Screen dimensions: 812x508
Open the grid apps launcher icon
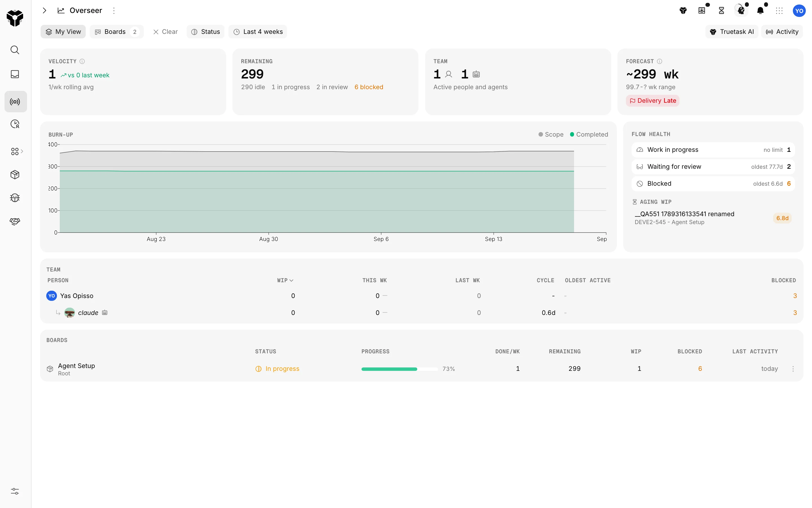[779, 11]
